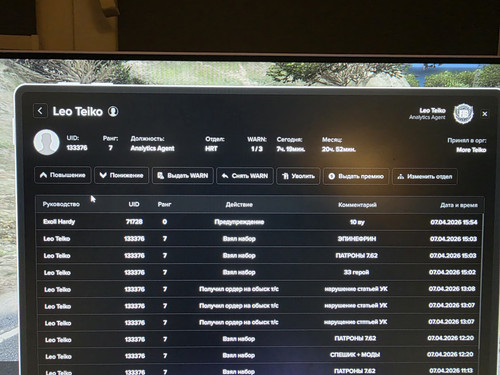The image size is (500, 375).
Task: Click the Комментарий column header
Action: (357, 205)
